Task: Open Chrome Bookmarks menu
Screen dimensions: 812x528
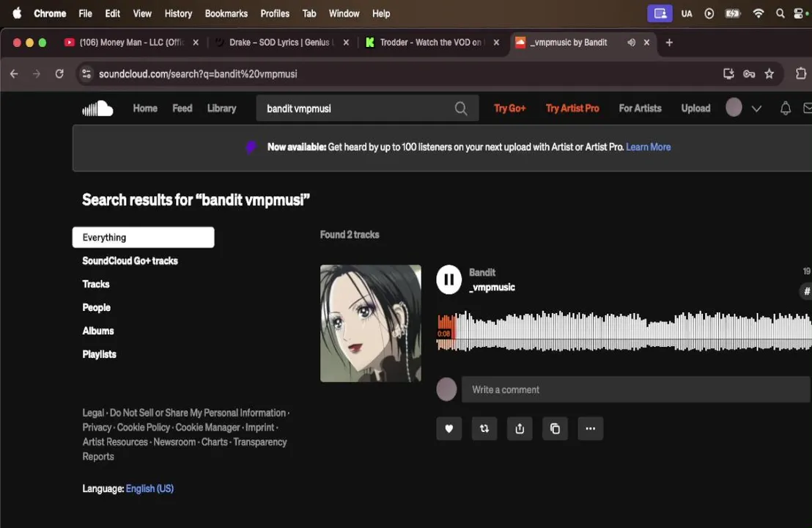Action: pyautogui.click(x=226, y=13)
